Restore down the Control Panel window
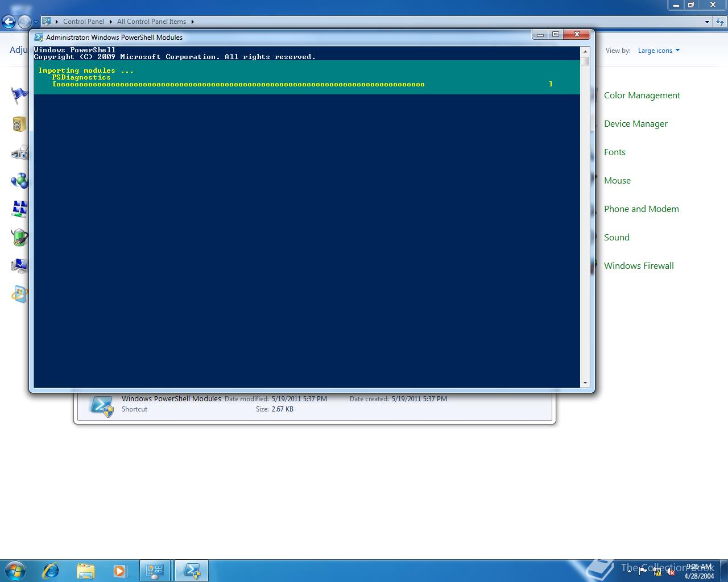This screenshot has width=728, height=582. [x=691, y=5]
